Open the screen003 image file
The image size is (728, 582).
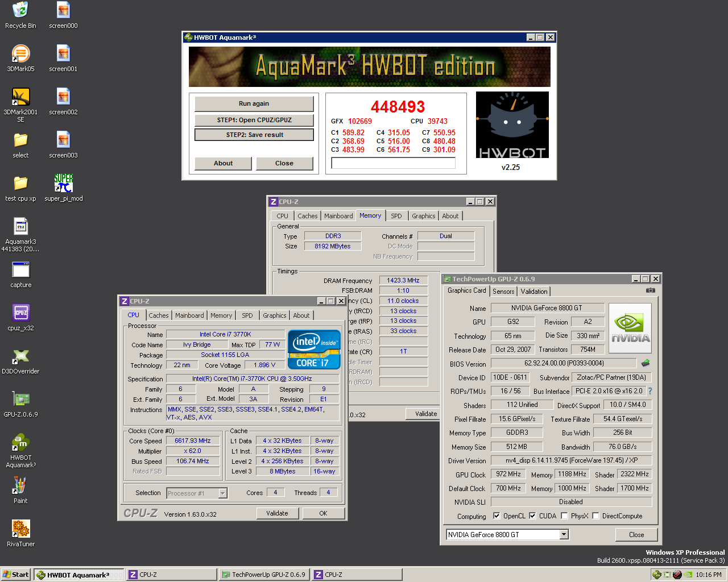point(63,145)
